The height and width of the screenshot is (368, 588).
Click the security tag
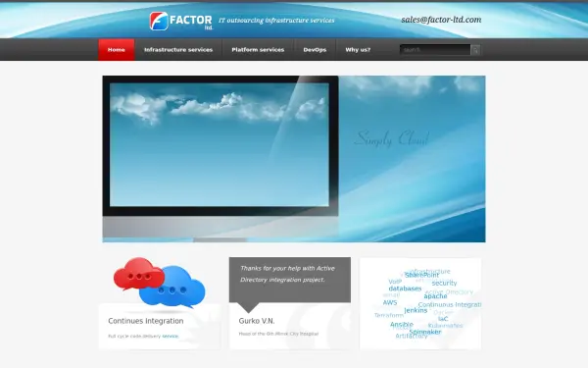(444, 284)
